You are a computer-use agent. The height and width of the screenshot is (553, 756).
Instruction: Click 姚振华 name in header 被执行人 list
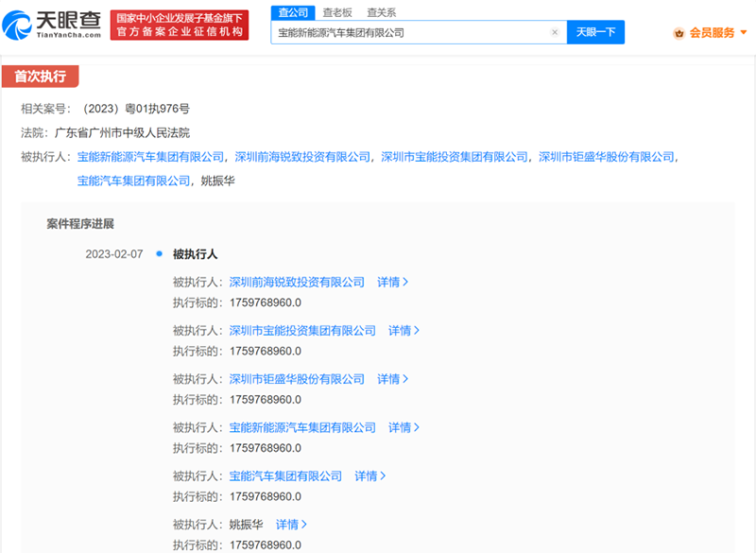[x=217, y=181]
